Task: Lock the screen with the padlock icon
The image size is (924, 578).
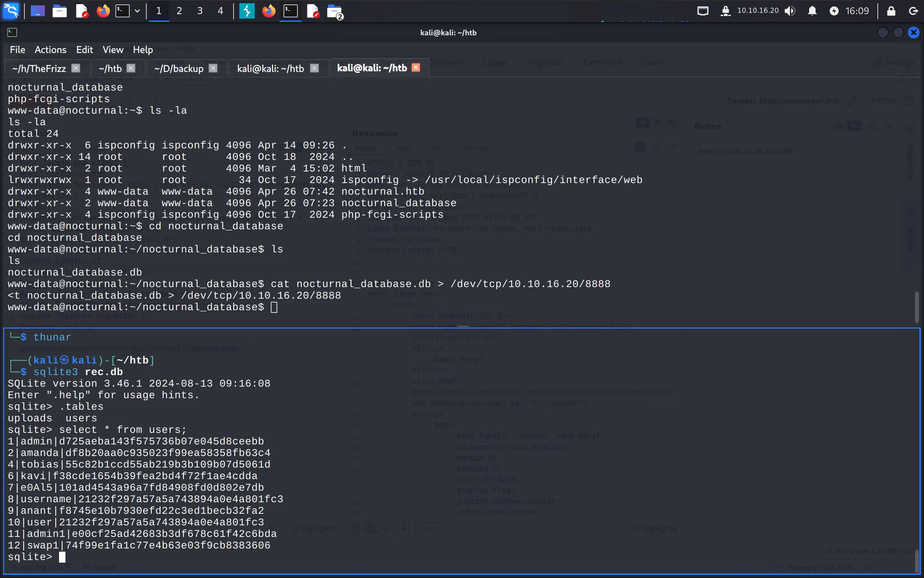Action: (x=891, y=11)
